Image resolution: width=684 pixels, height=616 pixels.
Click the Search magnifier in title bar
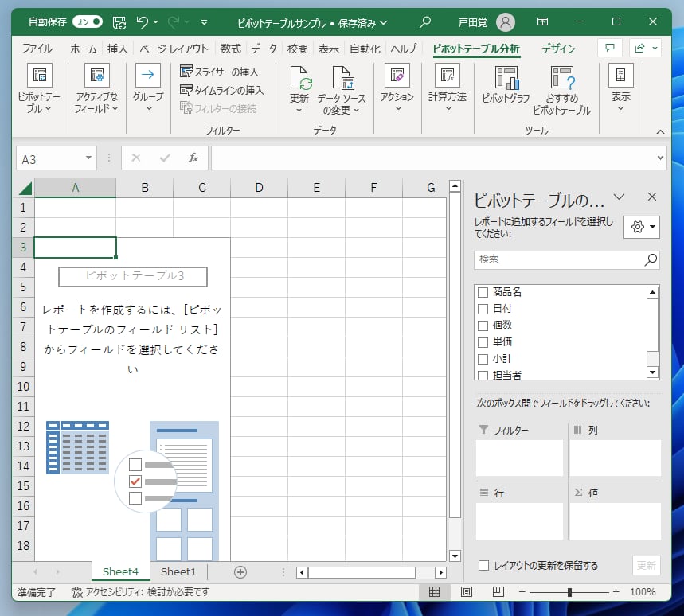(425, 21)
